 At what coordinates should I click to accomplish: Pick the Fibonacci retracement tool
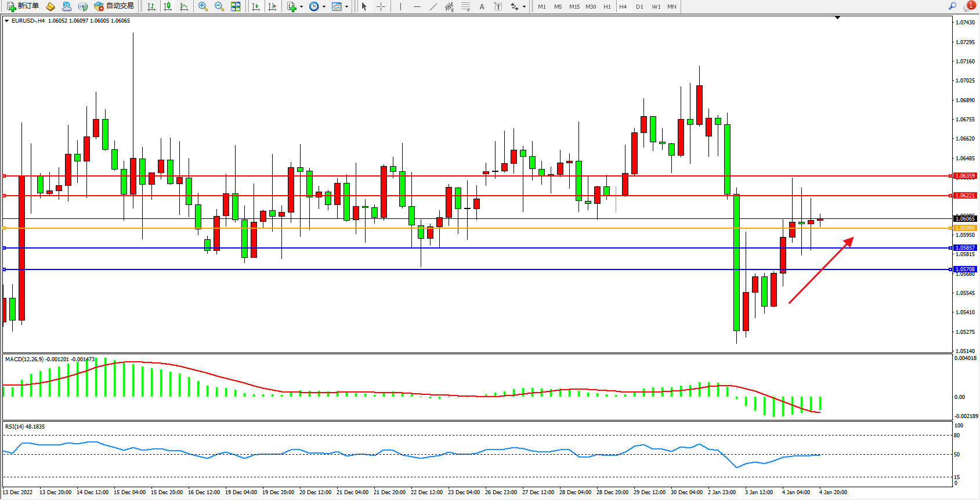pyautogui.click(x=466, y=6)
